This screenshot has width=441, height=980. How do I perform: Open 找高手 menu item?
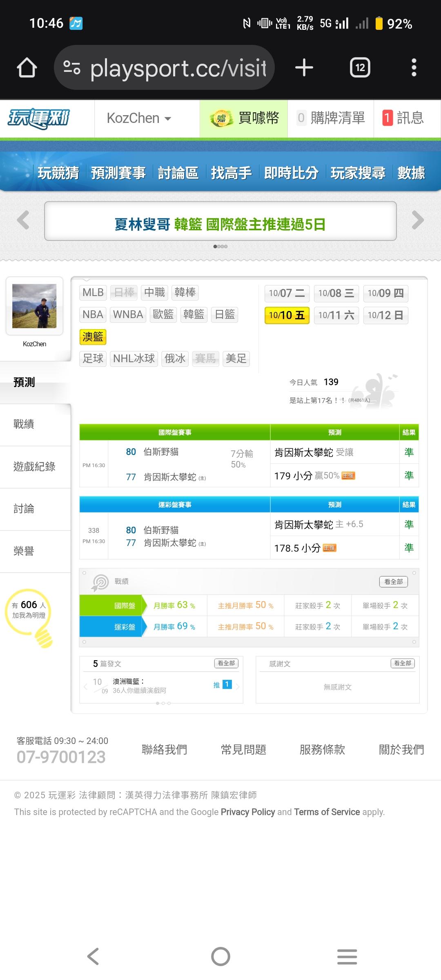point(231,173)
